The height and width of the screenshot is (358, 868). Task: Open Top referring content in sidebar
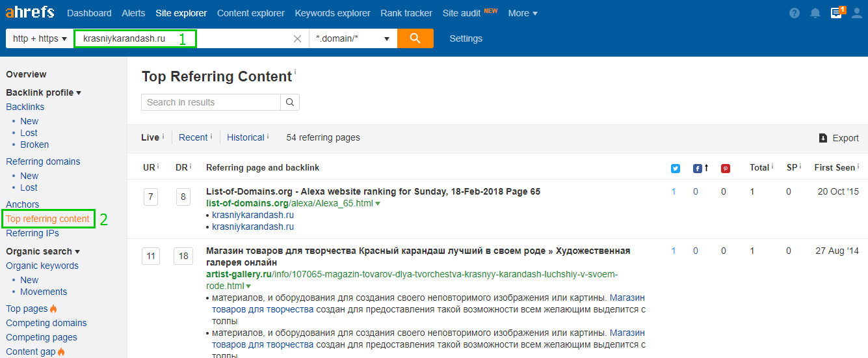point(48,219)
